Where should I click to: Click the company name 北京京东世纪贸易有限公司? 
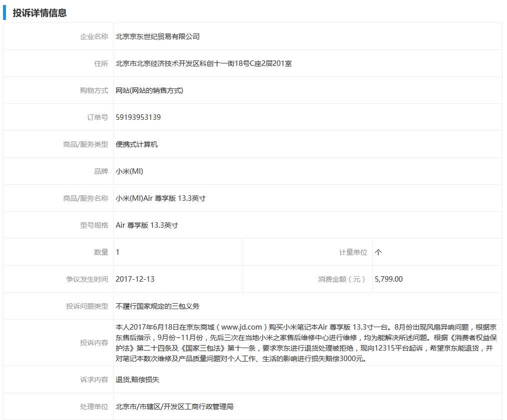coord(160,36)
